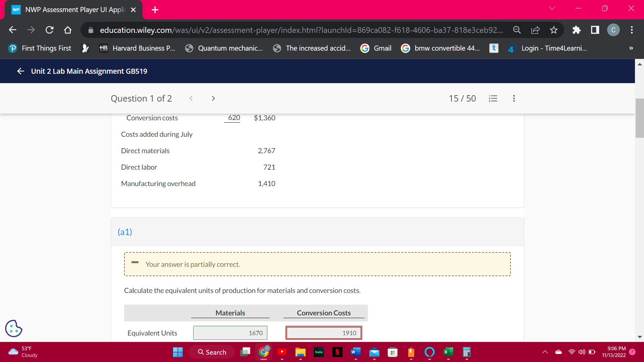Reload the assessment page
644x362 pixels.
49,30
